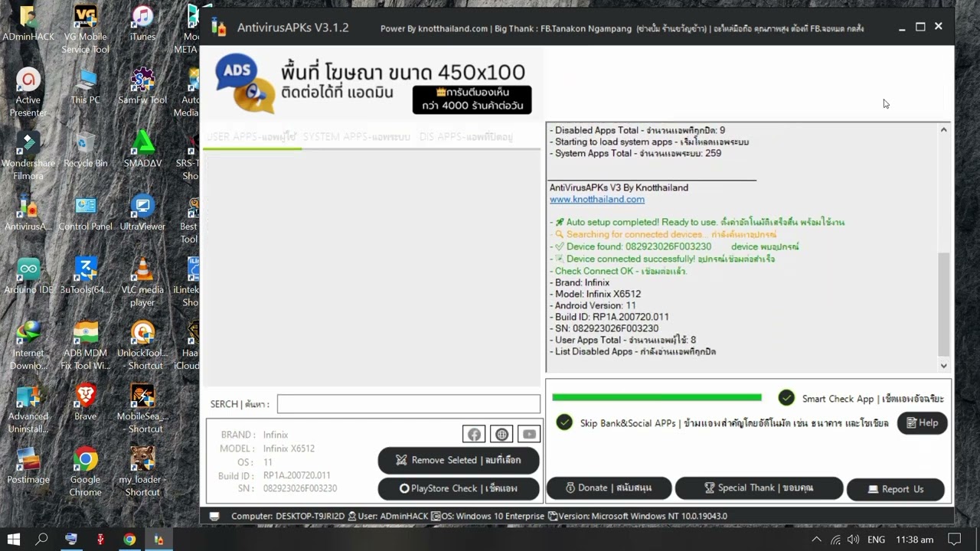This screenshot has width=980, height=551.
Task: Open volume control in system tray
Action: click(x=852, y=540)
